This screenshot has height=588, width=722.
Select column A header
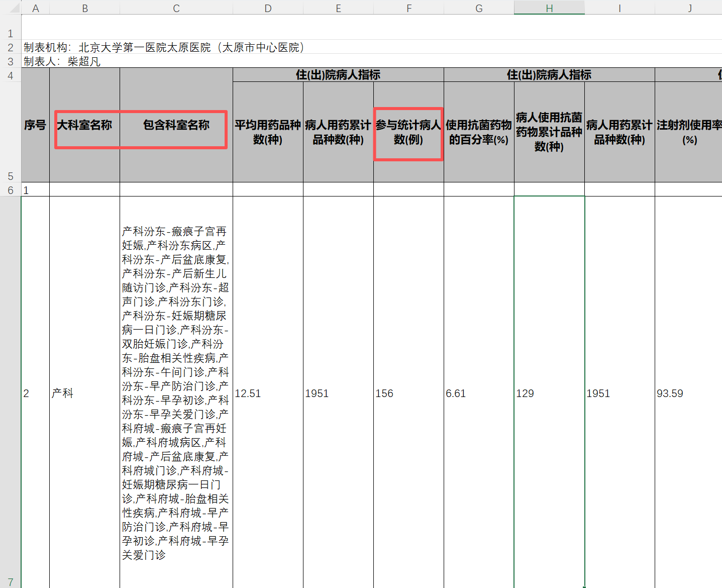click(35, 8)
